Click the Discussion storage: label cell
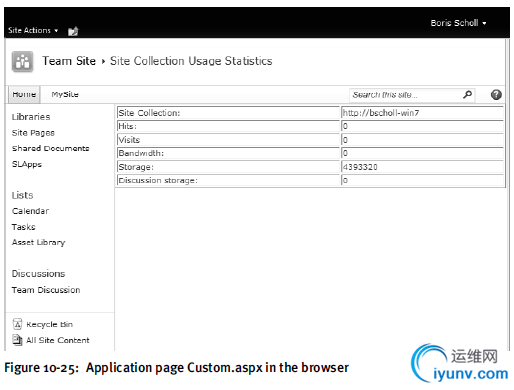Screen dimensions: 514x390 pyautogui.click(x=228, y=180)
